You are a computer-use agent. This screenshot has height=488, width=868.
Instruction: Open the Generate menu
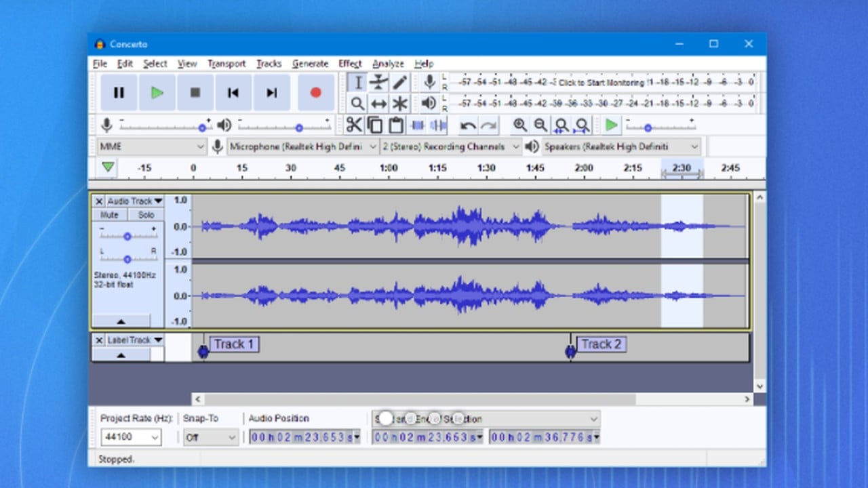[x=310, y=64]
